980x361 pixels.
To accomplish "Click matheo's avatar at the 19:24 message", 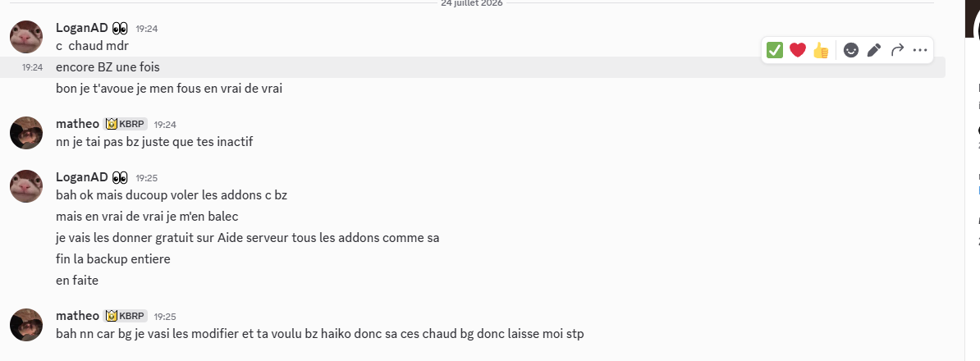I will tap(26, 132).
